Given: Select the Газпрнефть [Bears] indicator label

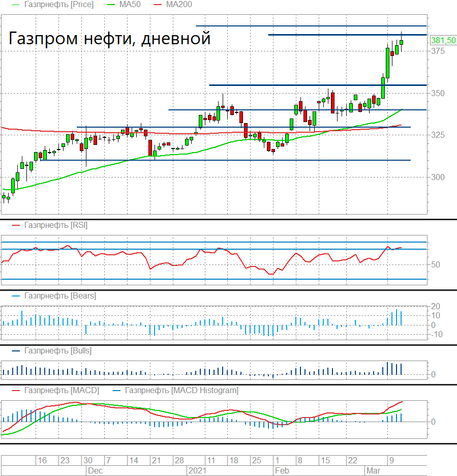Looking at the screenshot, I should pyautogui.click(x=60, y=295).
